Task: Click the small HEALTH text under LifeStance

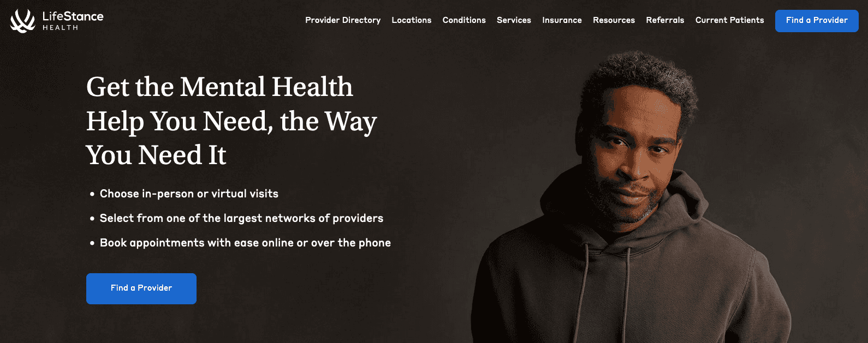Action: tap(61, 28)
